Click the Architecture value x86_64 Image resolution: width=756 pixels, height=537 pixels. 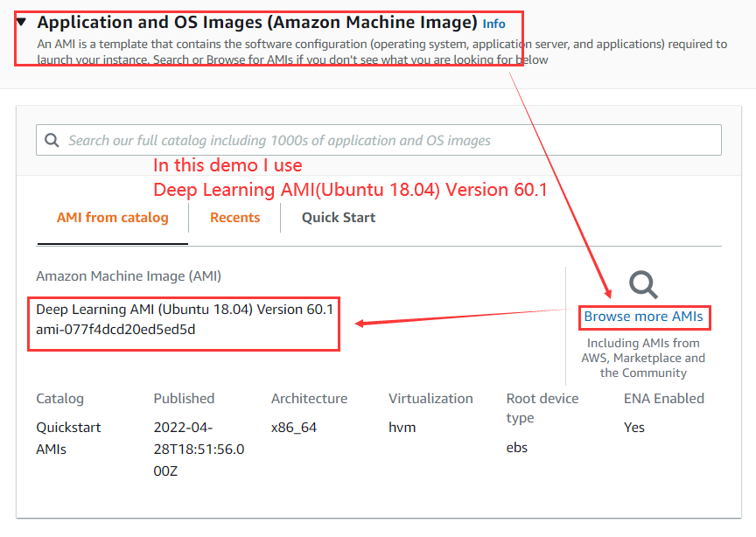(294, 428)
